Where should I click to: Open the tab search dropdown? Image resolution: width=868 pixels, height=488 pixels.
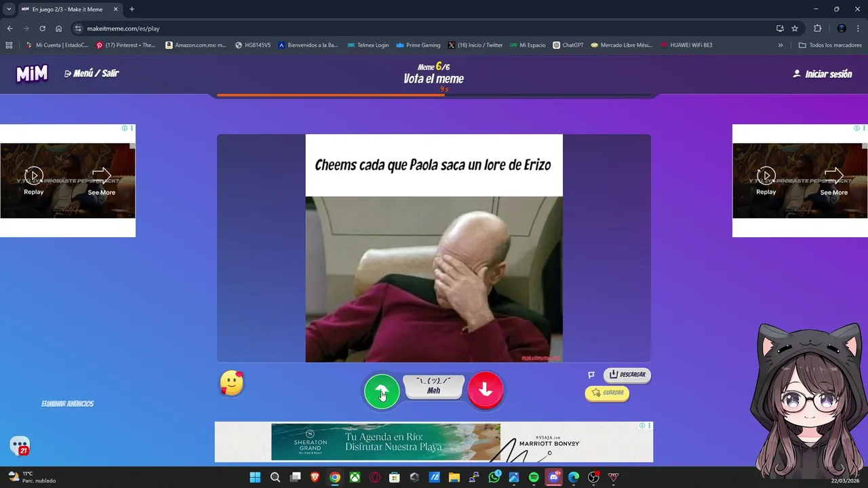point(9,9)
